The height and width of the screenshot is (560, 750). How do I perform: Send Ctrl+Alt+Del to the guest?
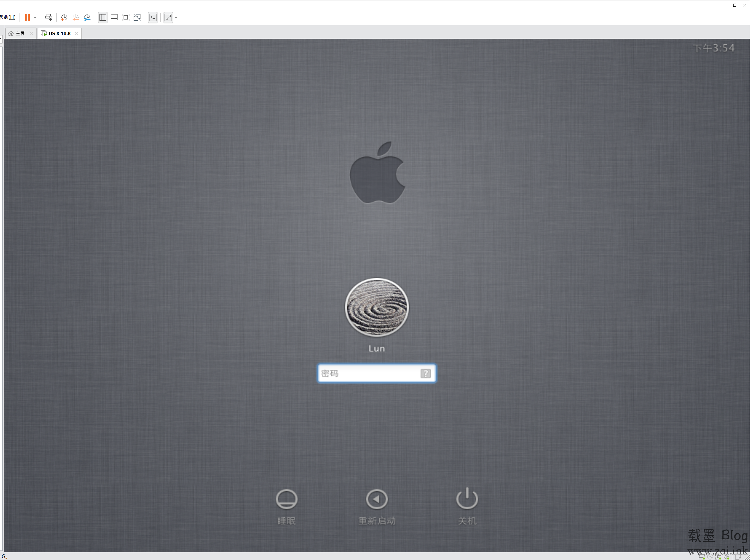[x=49, y=17]
